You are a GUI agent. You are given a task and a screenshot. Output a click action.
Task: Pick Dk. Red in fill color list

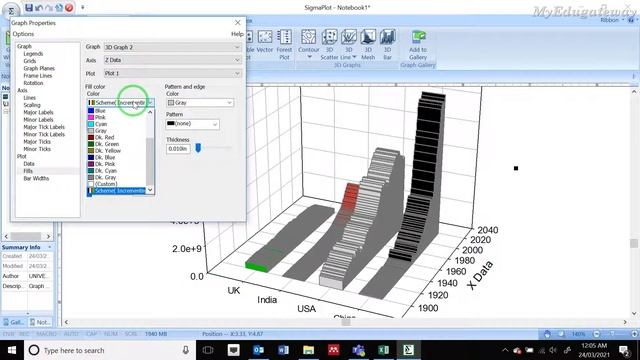(117, 138)
